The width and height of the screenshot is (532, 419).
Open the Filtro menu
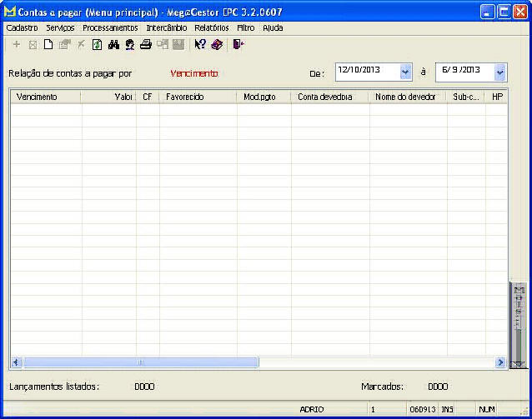coord(245,27)
